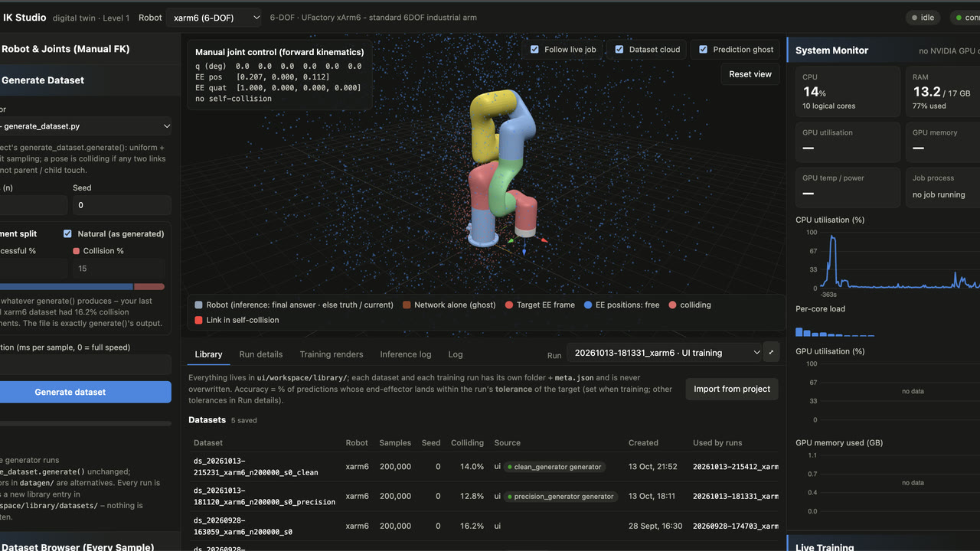Open the Training renders tab
The image size is (980, 551).
click(332, 354)
